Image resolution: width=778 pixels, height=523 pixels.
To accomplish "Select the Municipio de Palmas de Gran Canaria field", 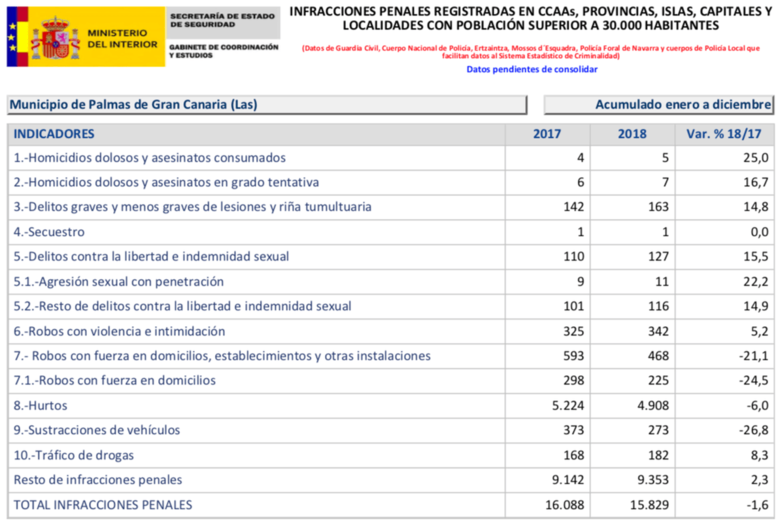I will (265, 104).
